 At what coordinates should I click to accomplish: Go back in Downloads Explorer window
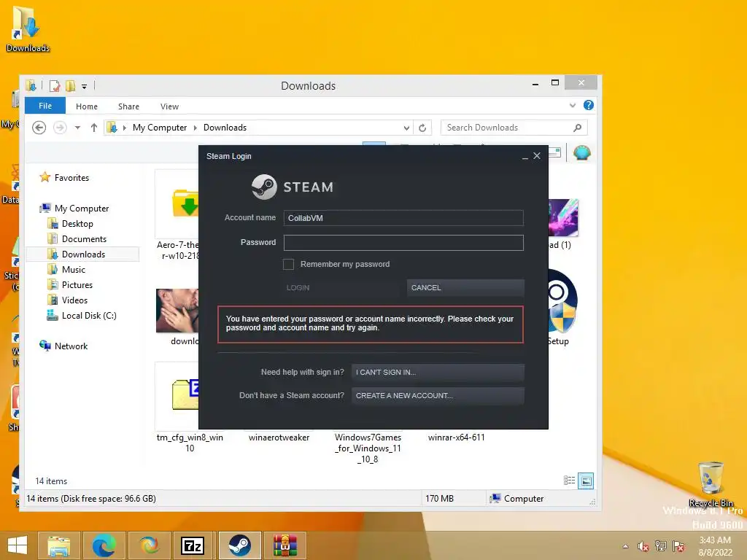39,128
